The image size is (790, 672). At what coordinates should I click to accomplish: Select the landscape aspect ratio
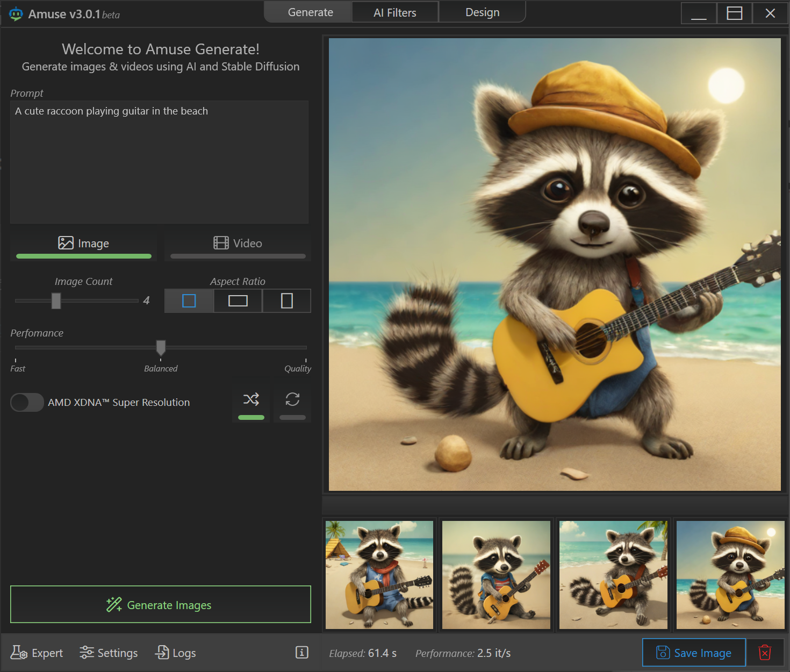[238, 301]
